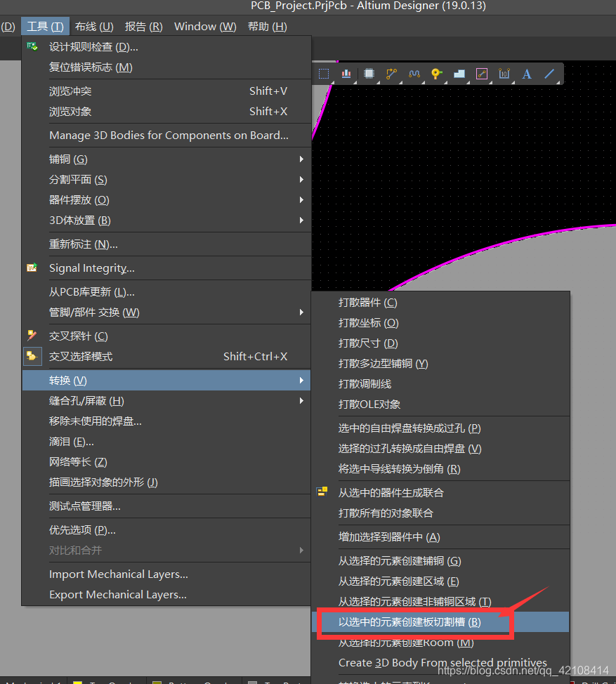Select 将选中导线转换为倒角 (R)
Viewport: 616px width, 684px height.
coord(440,469)
